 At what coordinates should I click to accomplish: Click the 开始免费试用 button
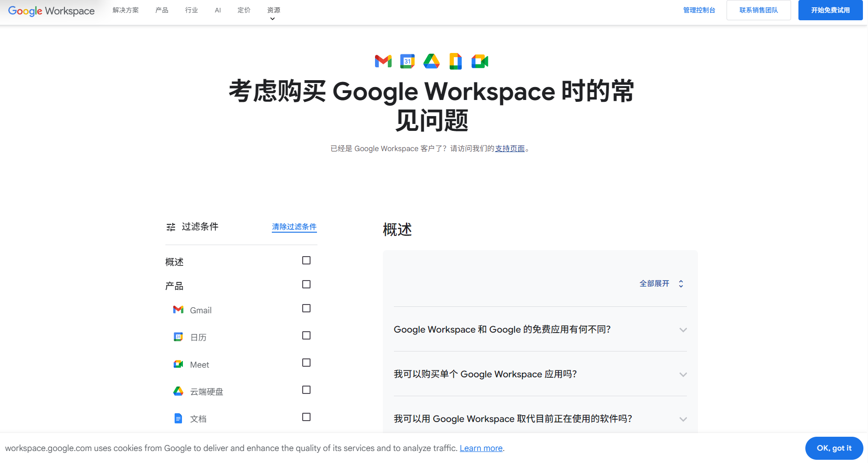831,10
